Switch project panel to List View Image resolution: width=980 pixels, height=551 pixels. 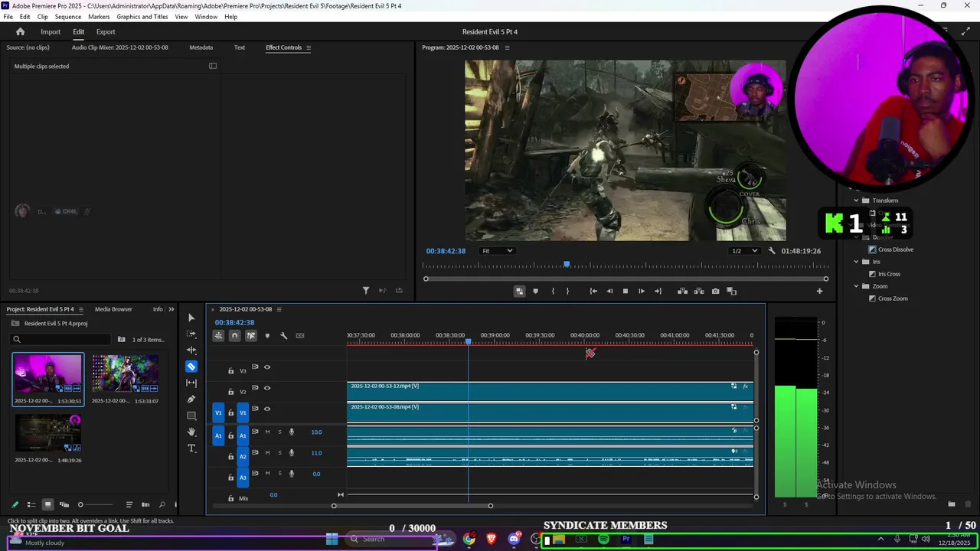click(31, 504)
